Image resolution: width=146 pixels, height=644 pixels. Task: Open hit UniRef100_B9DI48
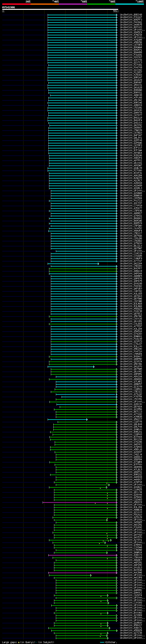click(131, 15)
